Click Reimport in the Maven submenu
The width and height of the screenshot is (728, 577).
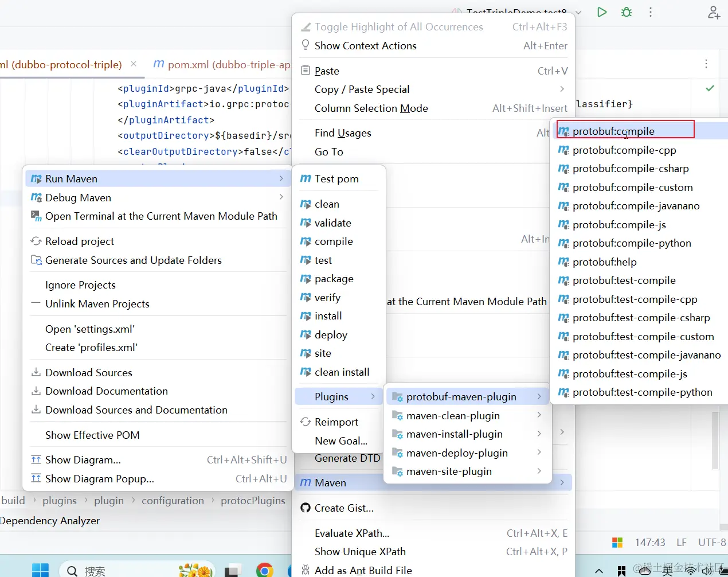coord(339,422)
